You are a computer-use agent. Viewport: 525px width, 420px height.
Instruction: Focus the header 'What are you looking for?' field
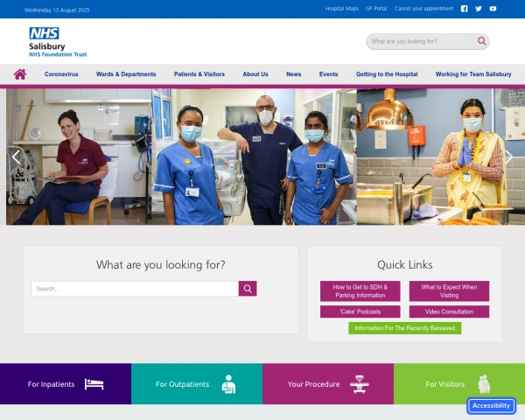click(x=423, y=41)
